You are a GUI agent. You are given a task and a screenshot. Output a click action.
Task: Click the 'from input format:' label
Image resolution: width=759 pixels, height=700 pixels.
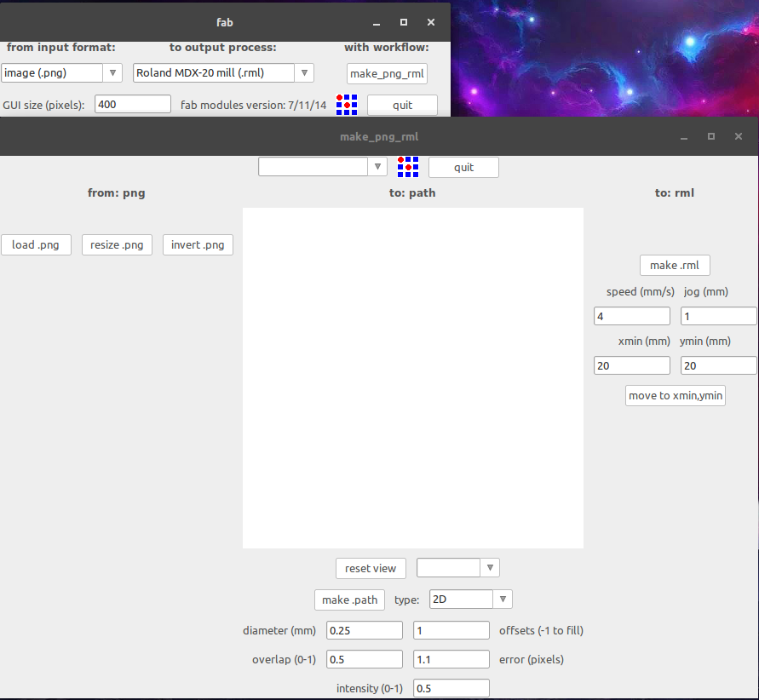(61, 48)
